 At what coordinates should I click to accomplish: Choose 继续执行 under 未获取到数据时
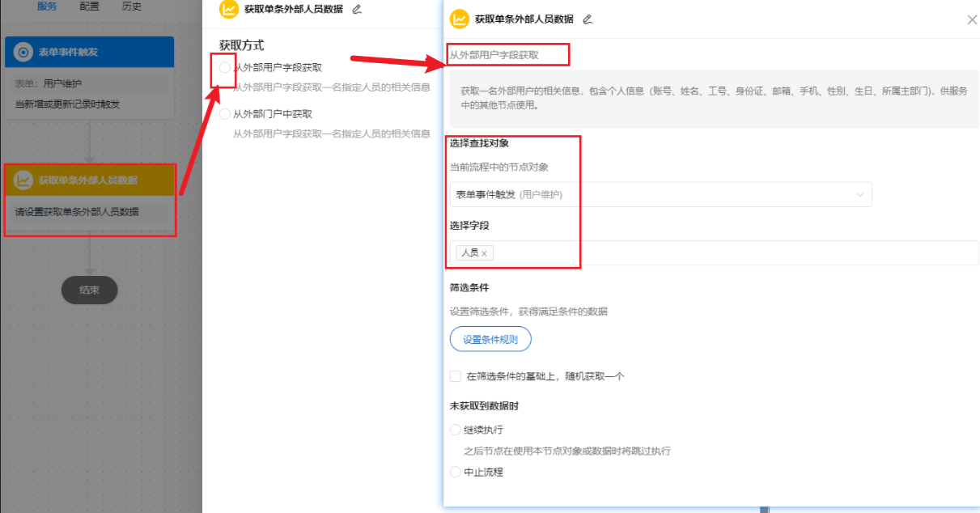click(455, 430)
